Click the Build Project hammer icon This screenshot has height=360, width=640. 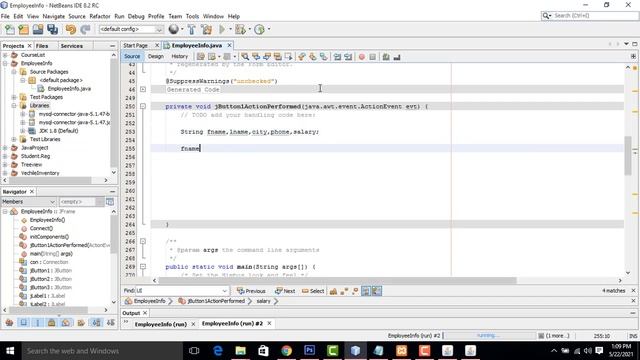coord(191,29)
